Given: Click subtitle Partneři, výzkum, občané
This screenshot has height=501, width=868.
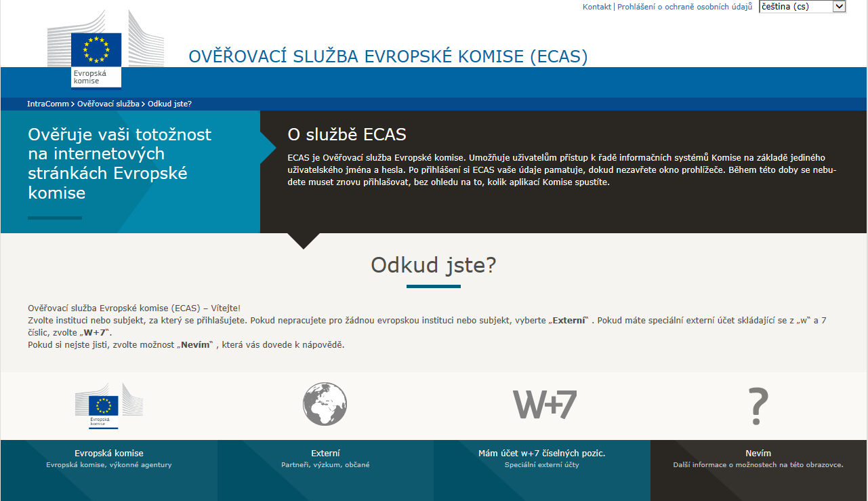Looking at the screenshot, I should click(x=325, y=465).
